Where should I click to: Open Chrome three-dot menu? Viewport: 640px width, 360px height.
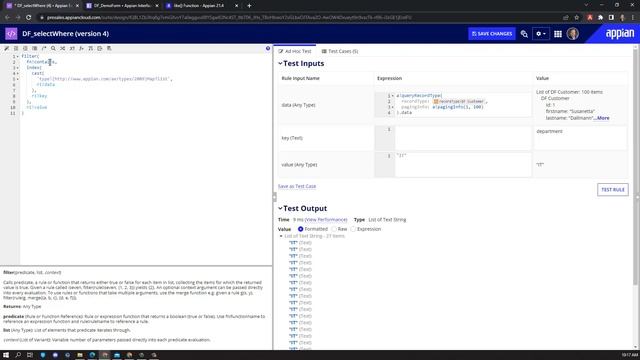[633, 18]
